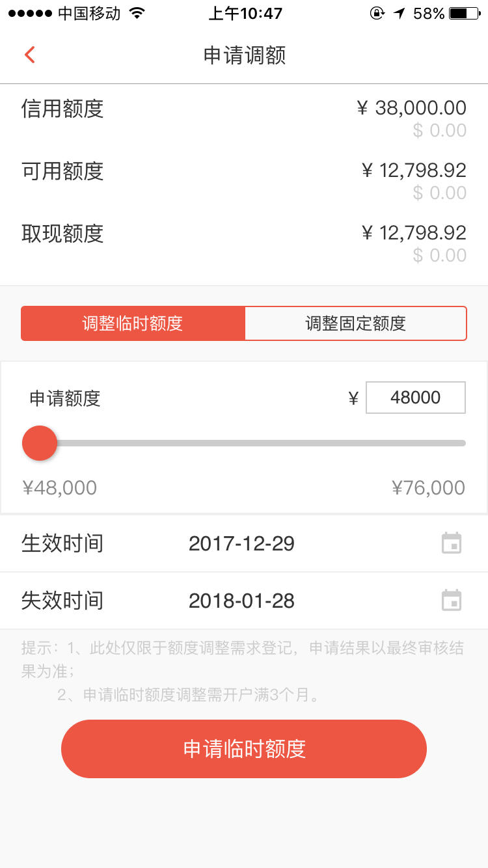This screenshot has height=868, width=488.
Task: Tap the signal strength dots
Action: [x=30, y=13]
